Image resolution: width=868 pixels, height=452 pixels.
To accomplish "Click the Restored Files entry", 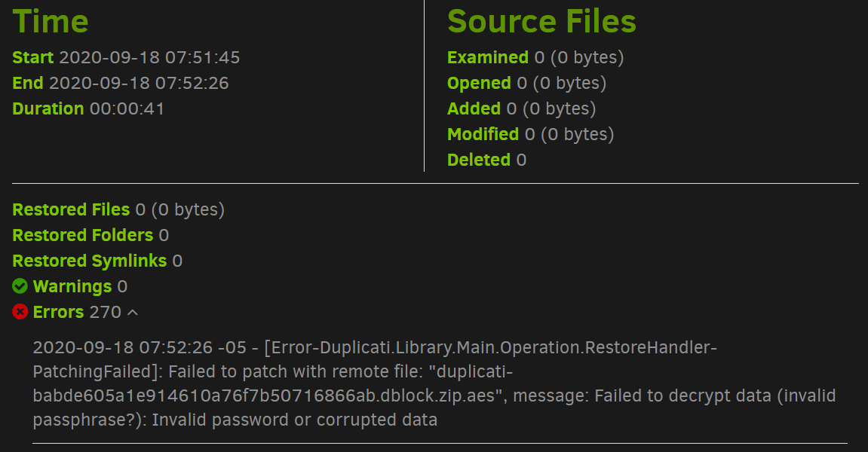I will (x=118, y=209).
